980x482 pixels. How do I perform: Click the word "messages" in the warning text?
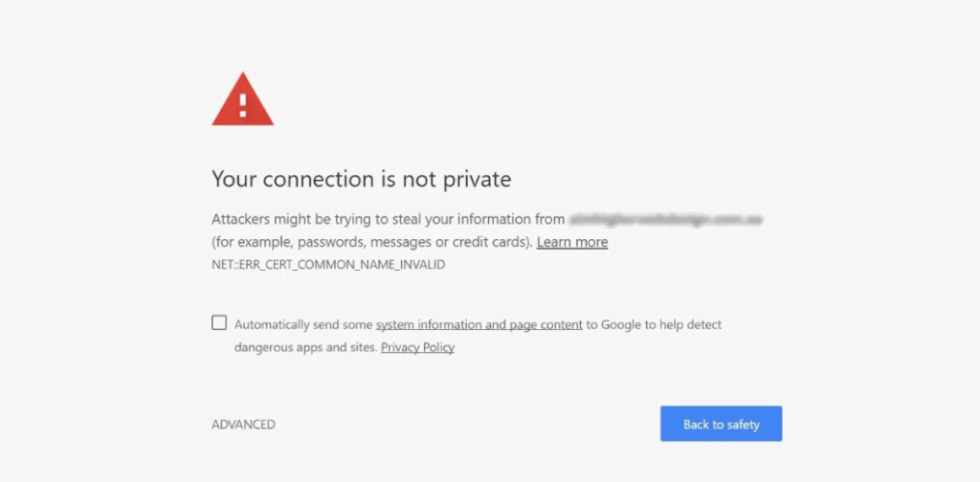point(394,242)
